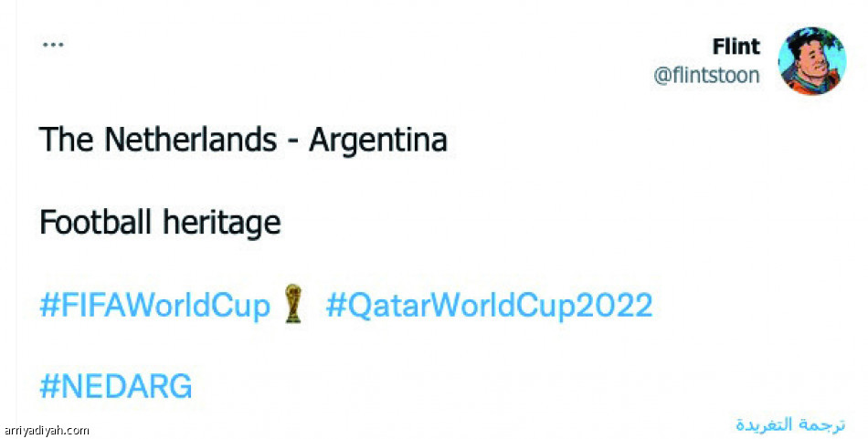Click the "#" symbol before NEDARG
Viewport: 868px width, 439px height.
[49, 387]
